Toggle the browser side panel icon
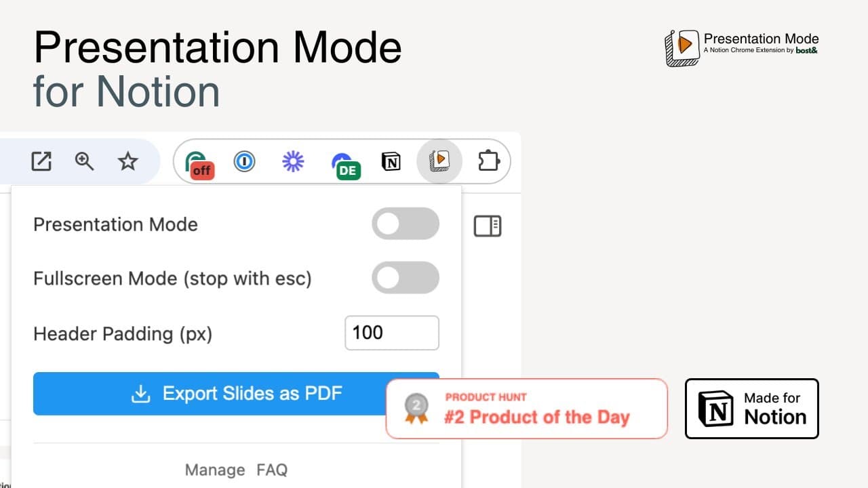 tap(487, 226)
